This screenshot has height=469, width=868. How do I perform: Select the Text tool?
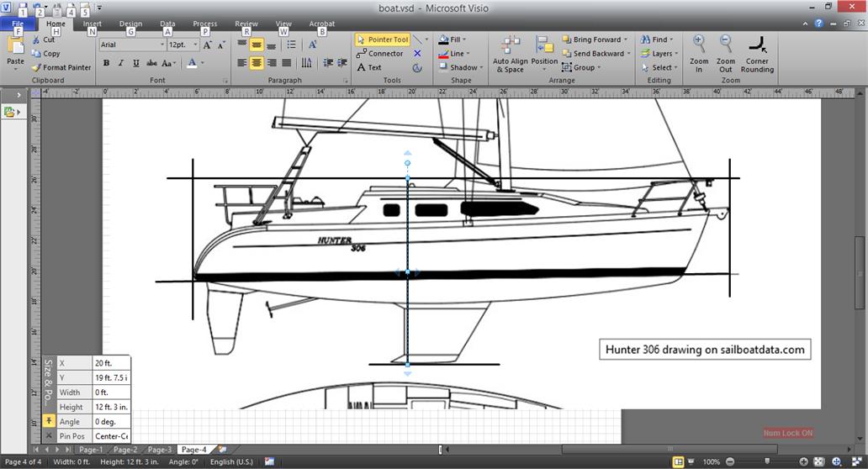(369, 67)
